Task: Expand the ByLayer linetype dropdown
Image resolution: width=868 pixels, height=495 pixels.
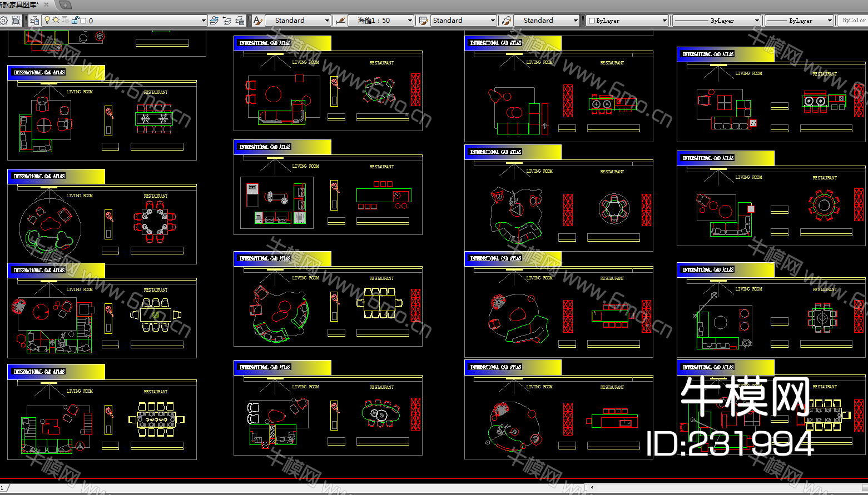Action: 757,21
